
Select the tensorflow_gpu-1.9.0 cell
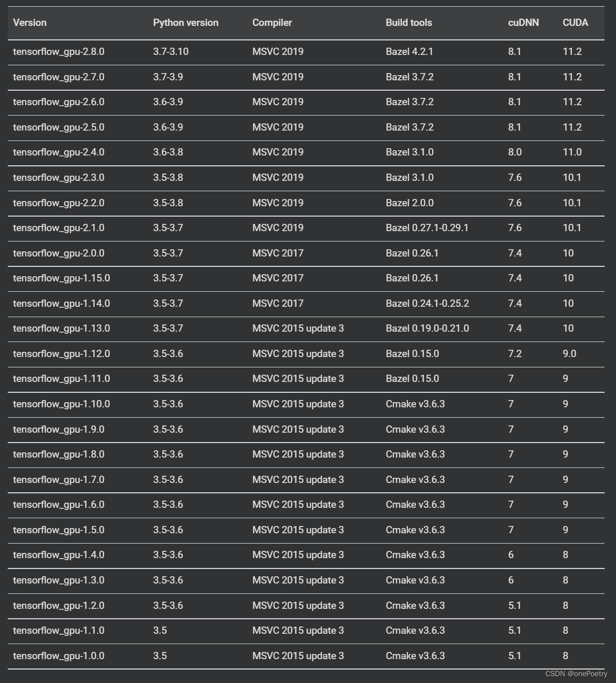click(x=59, y=430)
